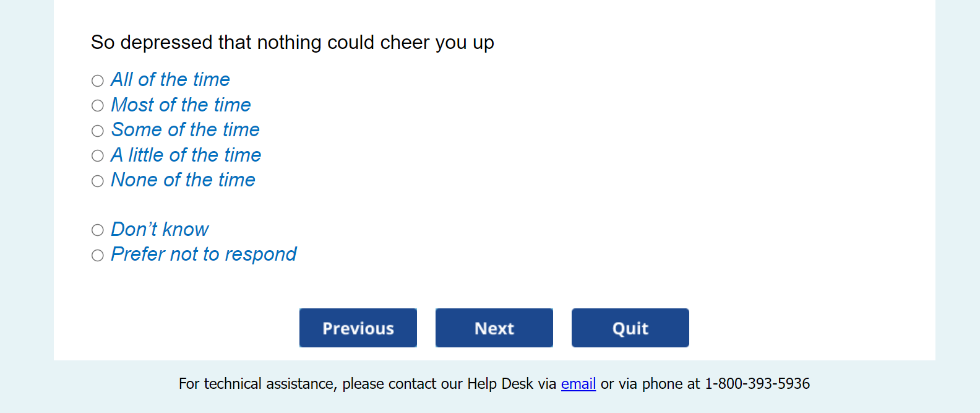980x413 pixels.
Task: Click the 'All of the time' answer text
Action: pyautogui.click(x=170, y=80)
